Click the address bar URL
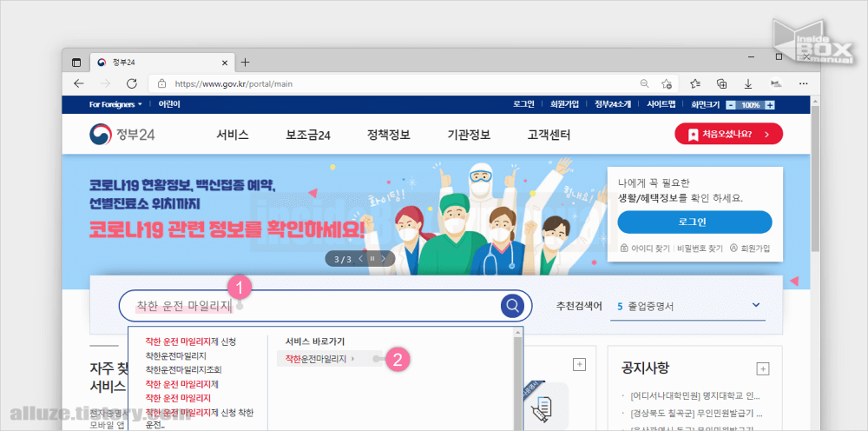The image size is (868, 431). (233, 84)
